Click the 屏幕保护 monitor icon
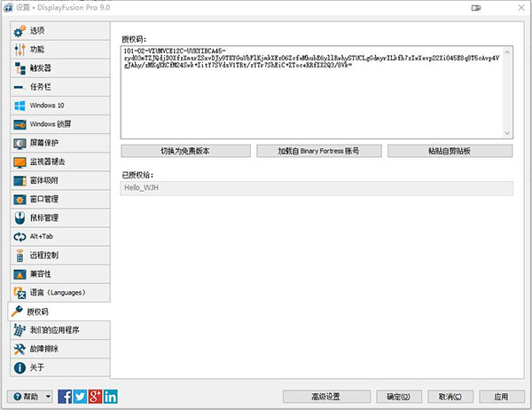Screen dimensions: 532x410 (x=20, y=144)
